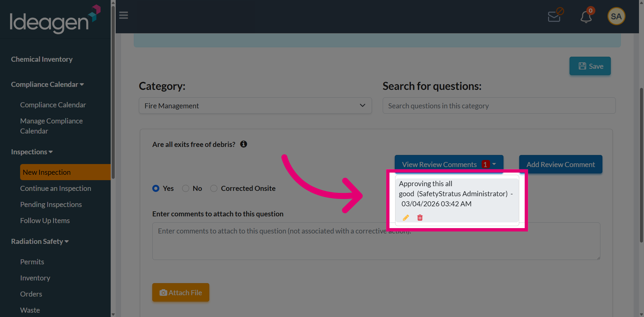644x317 pixels.
Task: Open Pending Inspections
Action: pos(51,205)
